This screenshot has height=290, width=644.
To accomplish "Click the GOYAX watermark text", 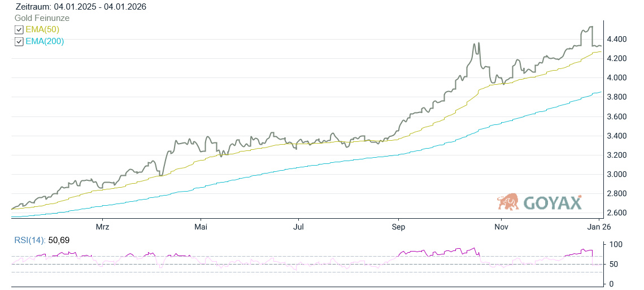I will click(x=552, y=202).
